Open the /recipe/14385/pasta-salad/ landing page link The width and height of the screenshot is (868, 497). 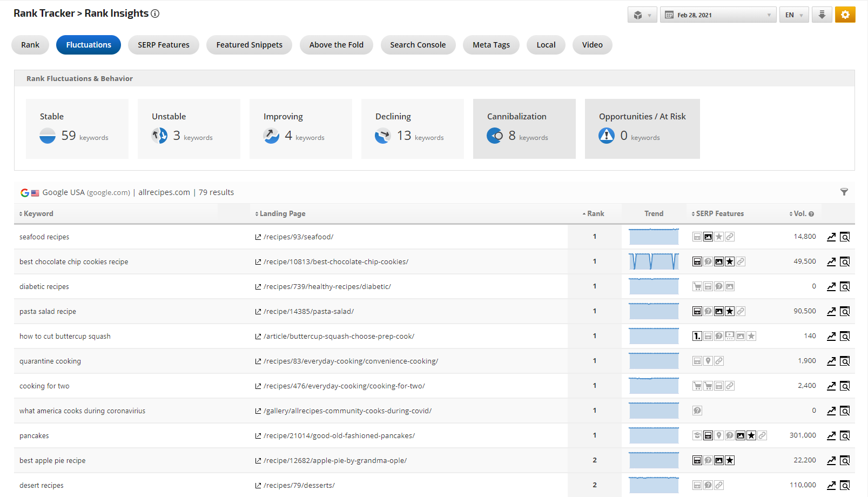308,311
